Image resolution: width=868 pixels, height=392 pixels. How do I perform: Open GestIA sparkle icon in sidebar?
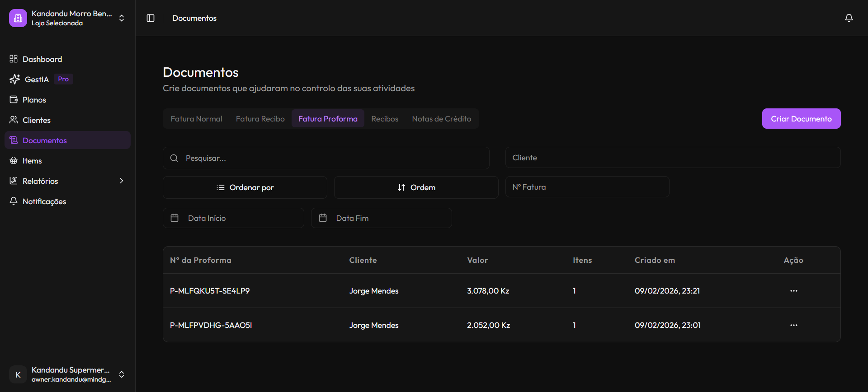(x=14, y=79)
